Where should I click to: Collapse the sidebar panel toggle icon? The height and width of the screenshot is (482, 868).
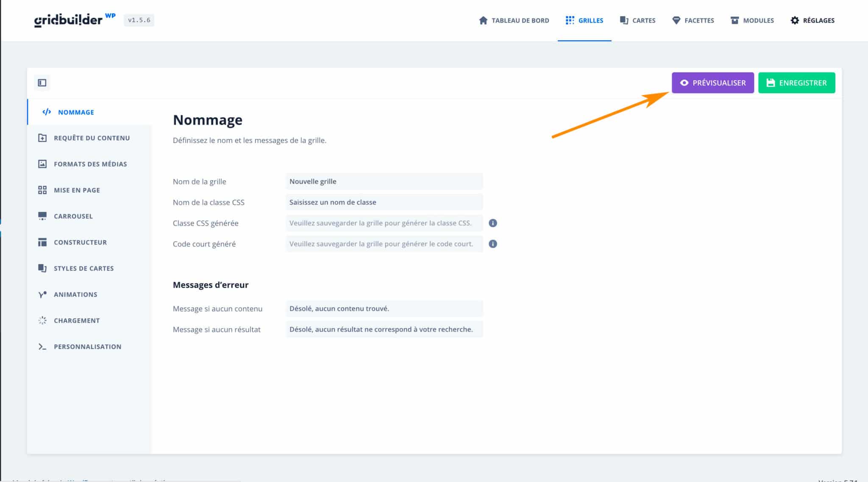coord(42,83)
